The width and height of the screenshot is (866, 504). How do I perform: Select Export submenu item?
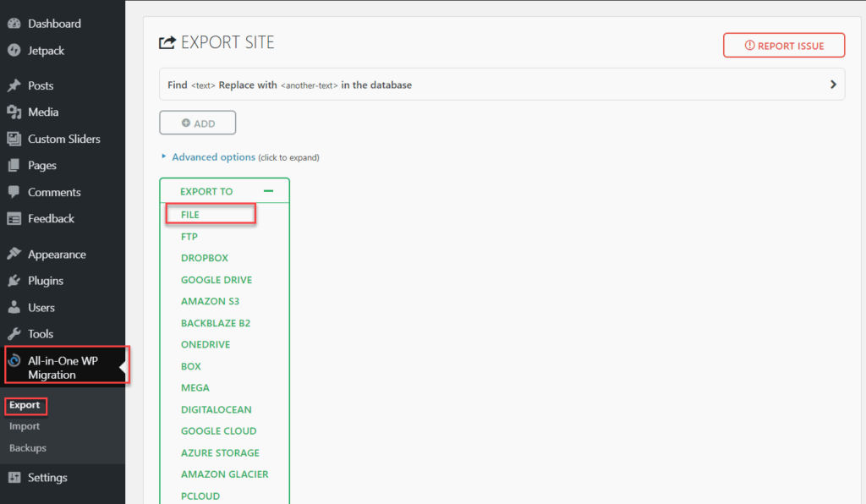pyautogui.click(x=25, y=405)
